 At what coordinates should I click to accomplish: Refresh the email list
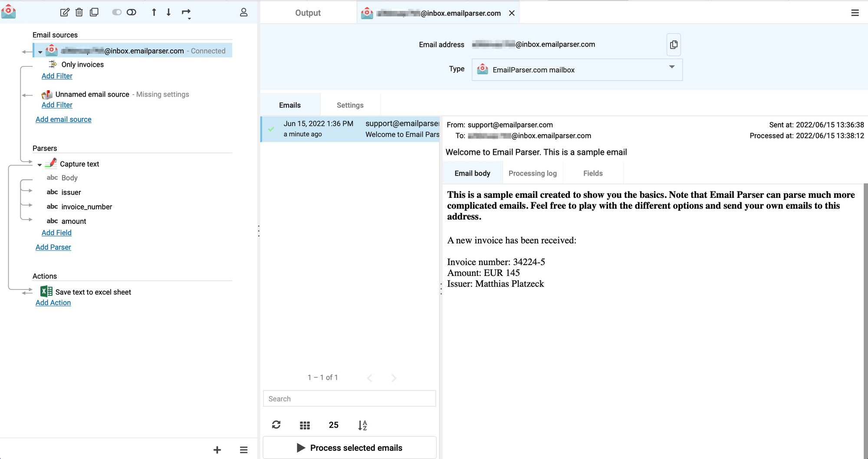click(x=276, y=425)
